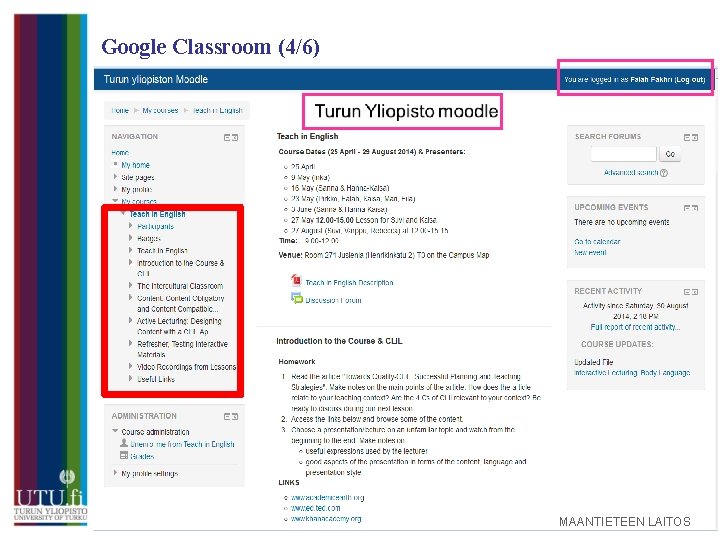Click New event link
This screenshot has height=540, width=720.
coord(590,253)
